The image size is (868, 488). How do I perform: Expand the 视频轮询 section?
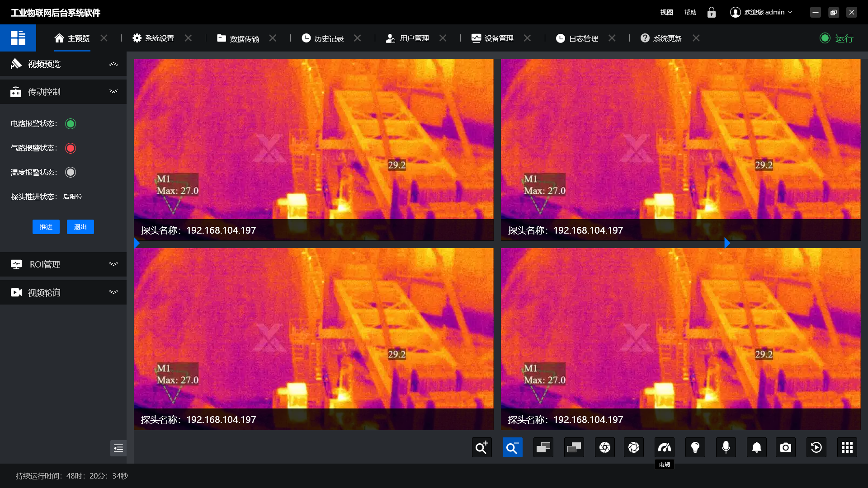(113, 292)
